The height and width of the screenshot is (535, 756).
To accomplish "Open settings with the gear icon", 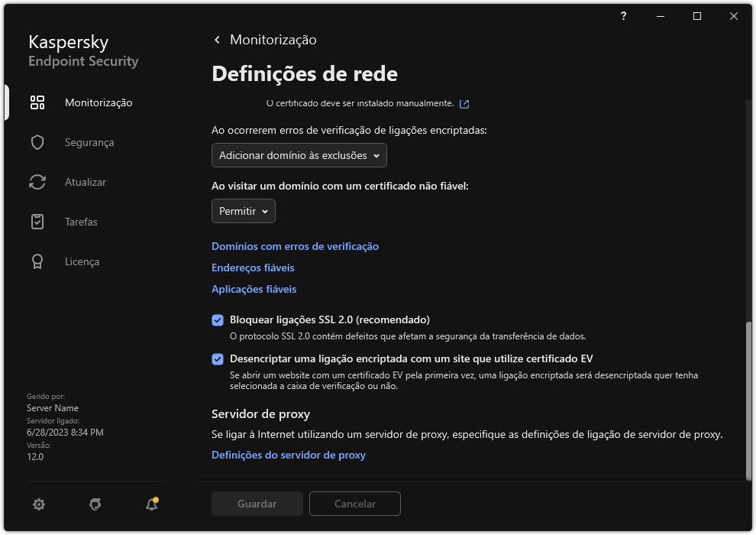I will pos(39,504).
